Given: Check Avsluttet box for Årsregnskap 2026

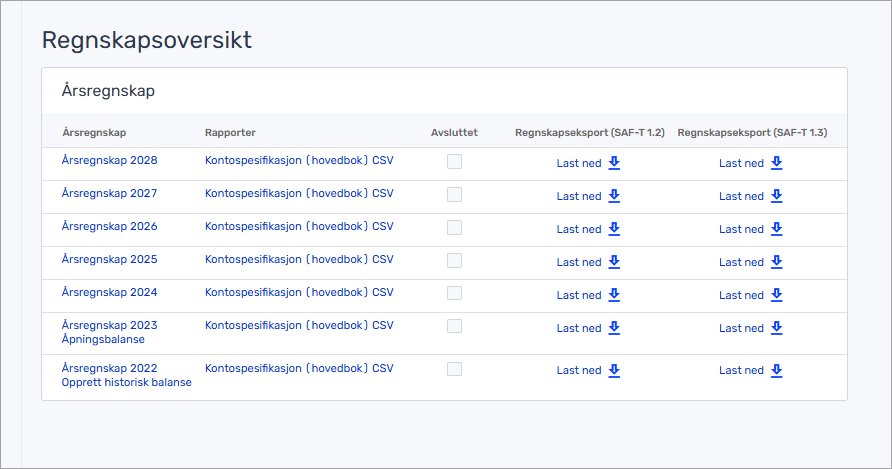Looking at the screenshot, I should coord(454,228).
